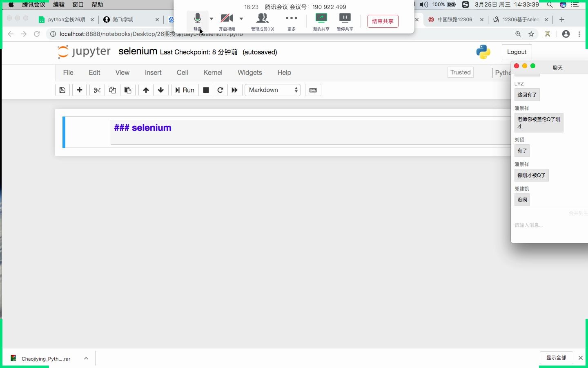Cut selected cells with the scissors icon

click(97, 90)
